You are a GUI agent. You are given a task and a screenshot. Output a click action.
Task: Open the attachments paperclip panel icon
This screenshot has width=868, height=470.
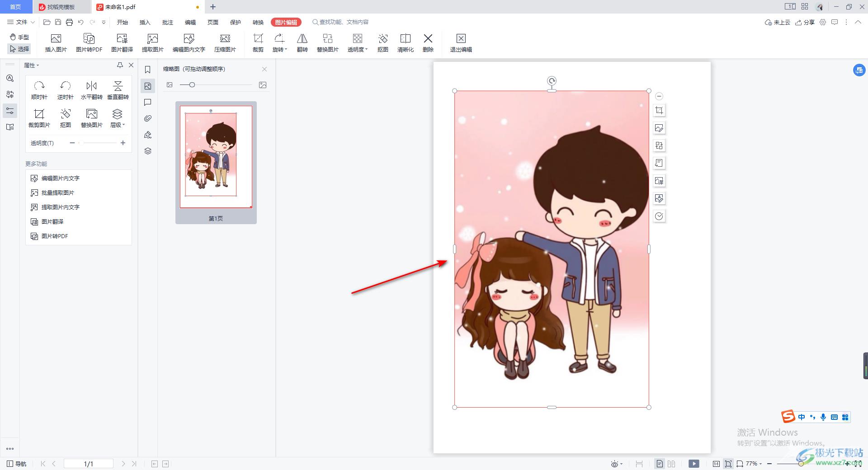pos(147,118)
